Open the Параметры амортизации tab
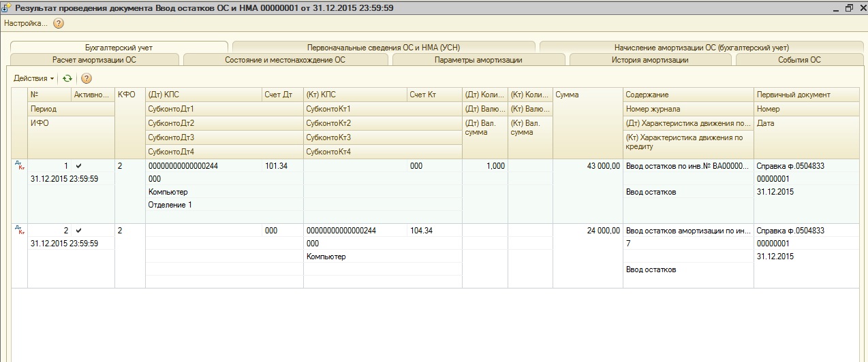 pos(478,60)
